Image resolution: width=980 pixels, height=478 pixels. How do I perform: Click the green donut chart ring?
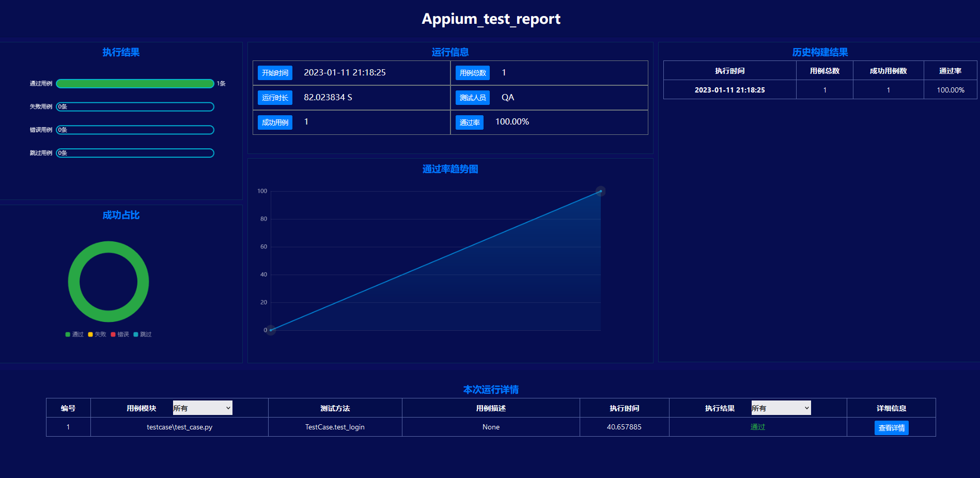tap(108, 247)
